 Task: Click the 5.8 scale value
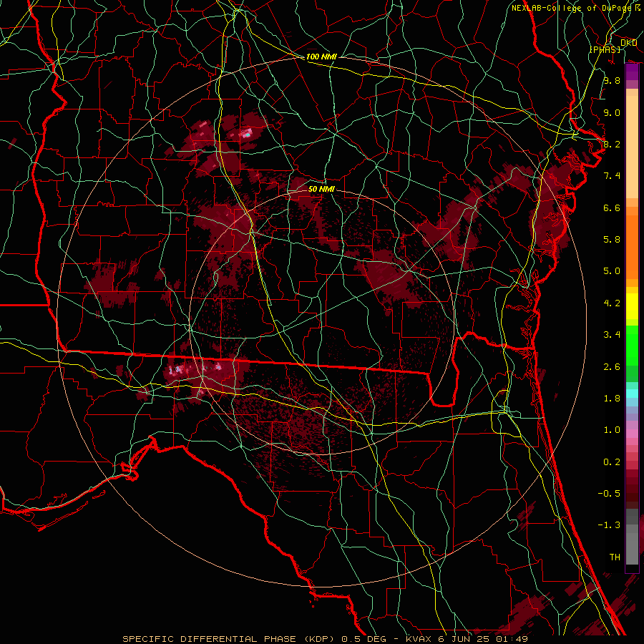(612, 239)
